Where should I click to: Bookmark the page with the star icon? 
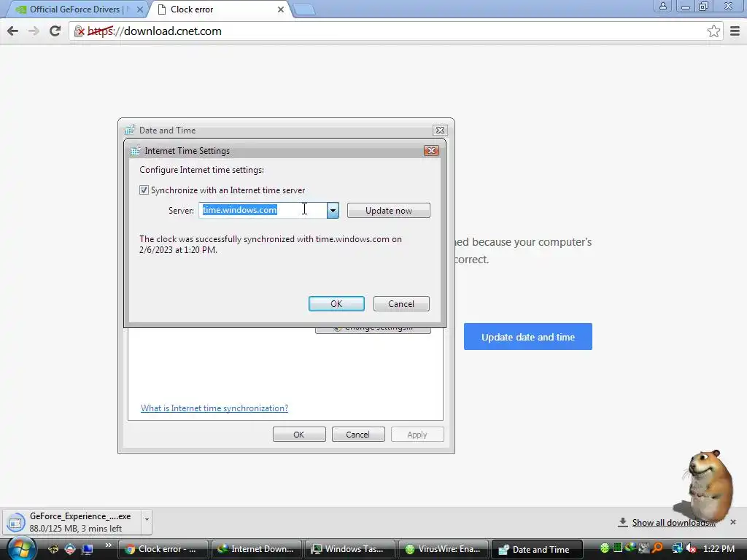tap(713, 31)
